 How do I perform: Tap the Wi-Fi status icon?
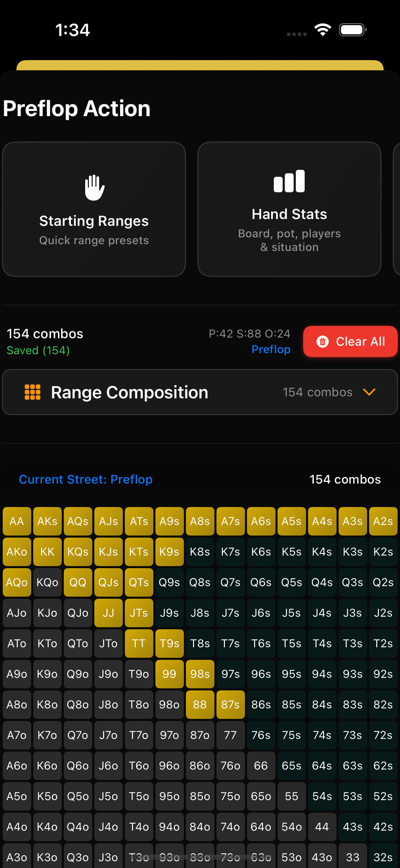click(x=323, y=30)
